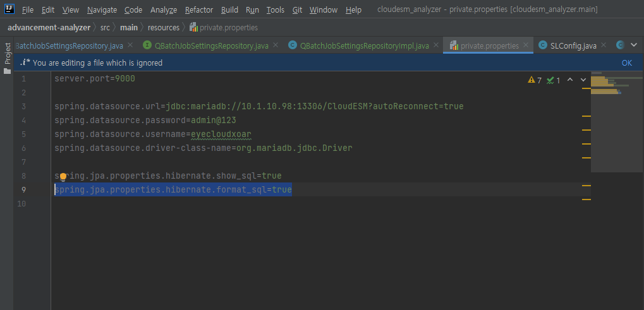Click the resources breadcrumb folder
644x310 pixels.
[164, 28]
